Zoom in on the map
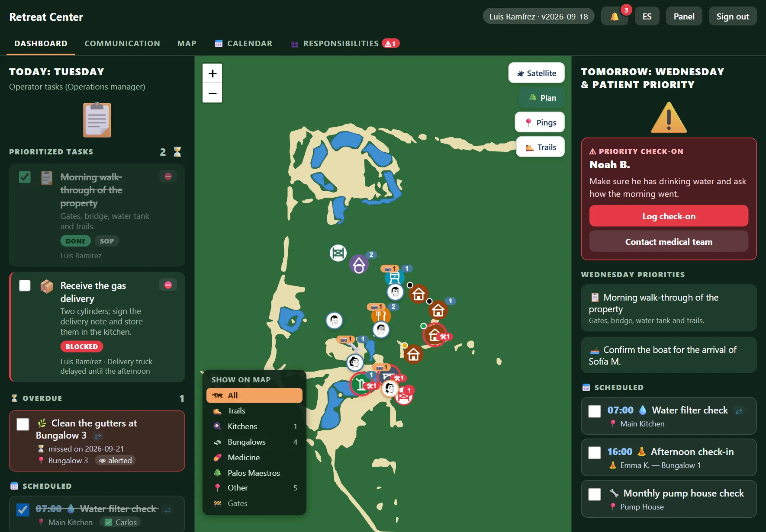 212,74
